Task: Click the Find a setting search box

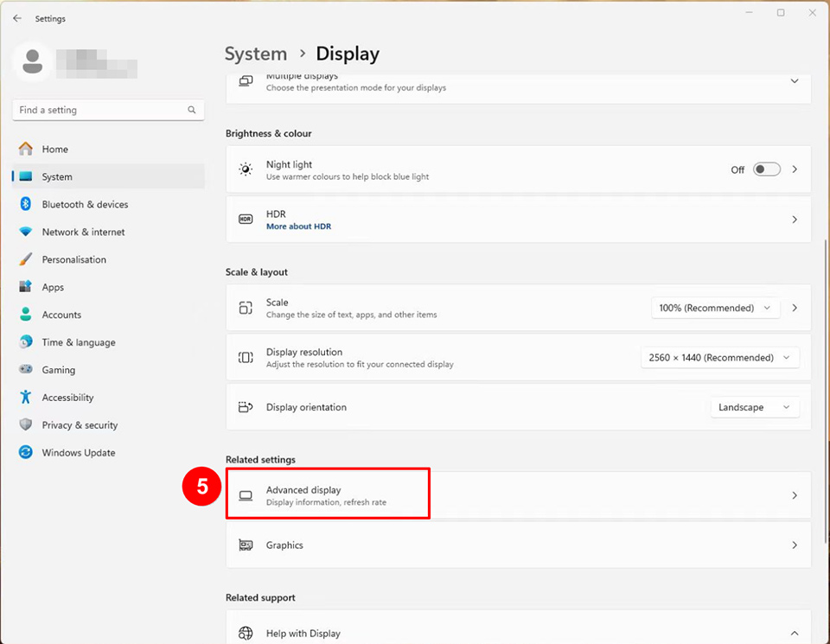Action: pos(109,110)
